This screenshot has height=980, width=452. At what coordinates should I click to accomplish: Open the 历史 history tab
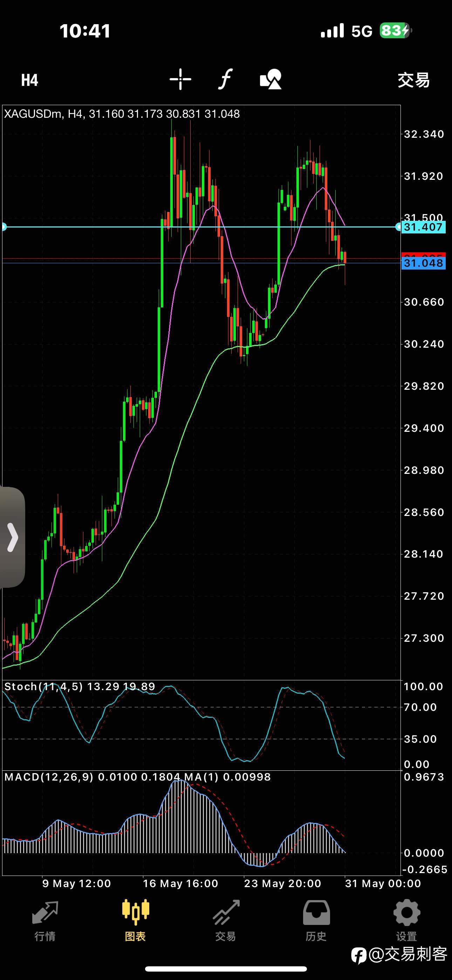[x=316, y=920]
